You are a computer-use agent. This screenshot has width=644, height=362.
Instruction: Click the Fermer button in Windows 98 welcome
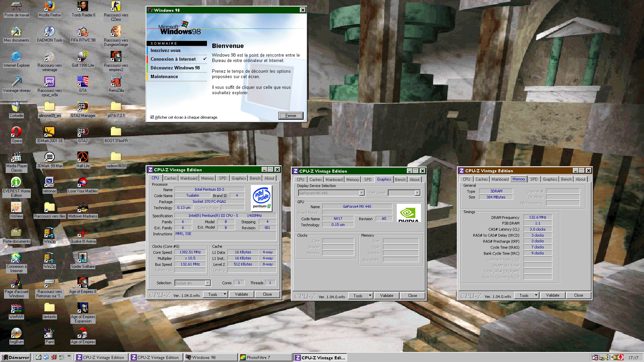(x=290, y=116)
